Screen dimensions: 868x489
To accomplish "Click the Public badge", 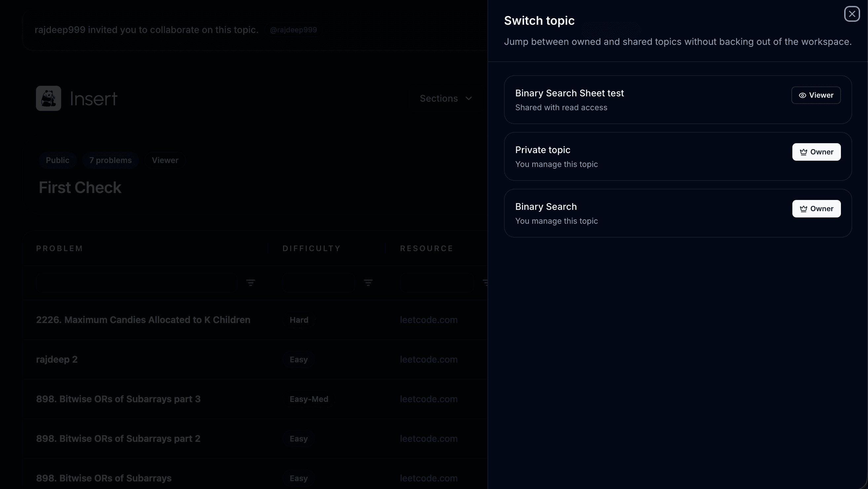I will pyautogui.click(x=57, y=160).
